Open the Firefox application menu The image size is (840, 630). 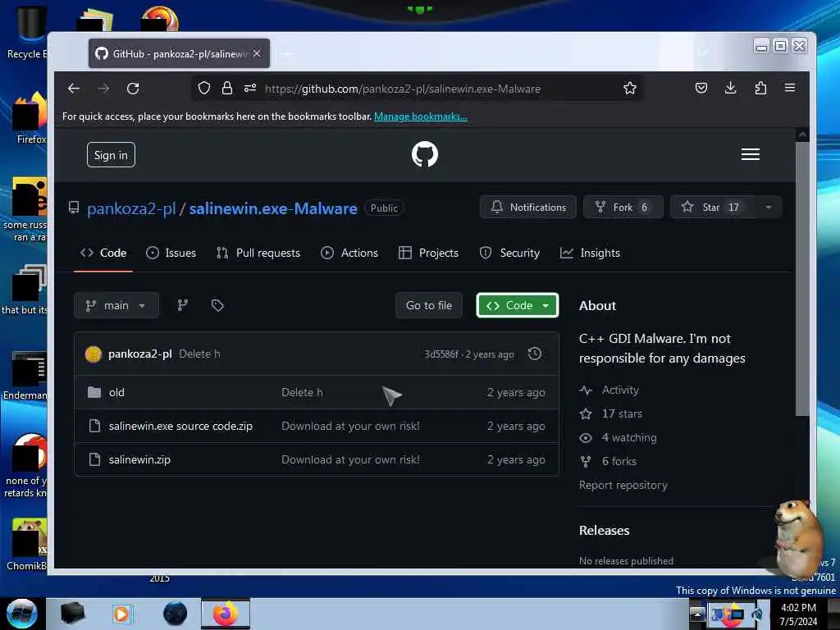point(790,88)
